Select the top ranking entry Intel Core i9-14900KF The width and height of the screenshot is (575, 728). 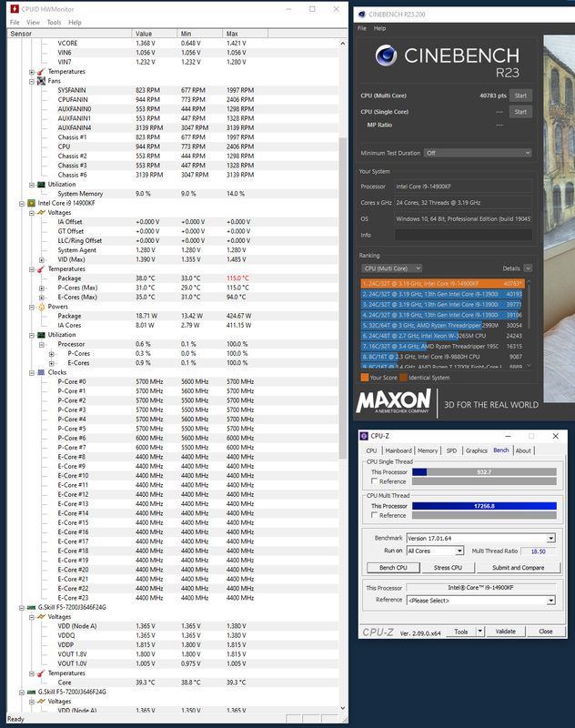(x=443, y=284)
